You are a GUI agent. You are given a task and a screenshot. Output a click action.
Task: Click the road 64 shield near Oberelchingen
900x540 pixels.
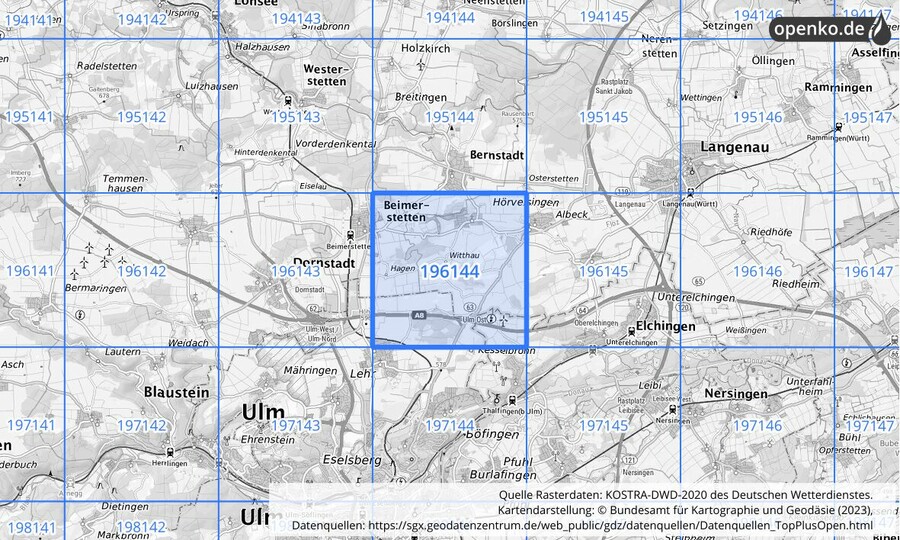click(x=582, y=310)
